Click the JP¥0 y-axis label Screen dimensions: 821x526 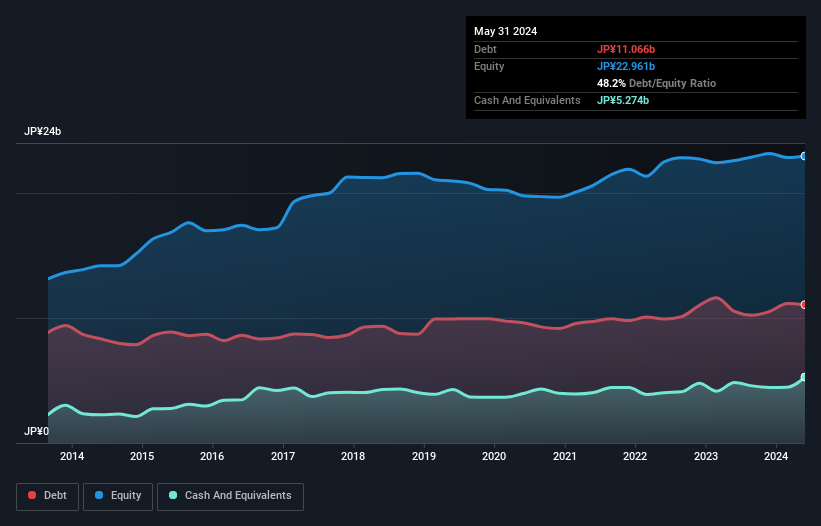[36, 431]
